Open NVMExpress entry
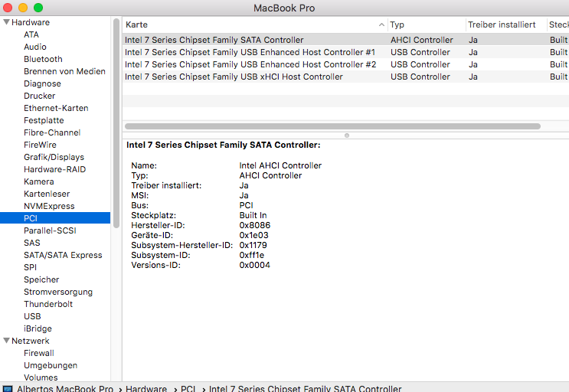This screenshot has height=392, width=569. click(x=49, y=206)
